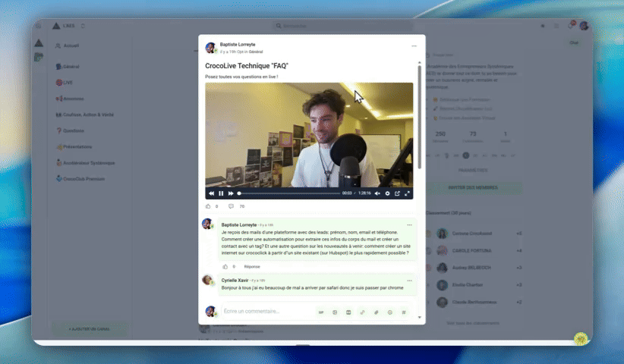Open the video player settings gear
Image resolution: width=624 pixels, height=364 pixels.
[x=387, y=193]
